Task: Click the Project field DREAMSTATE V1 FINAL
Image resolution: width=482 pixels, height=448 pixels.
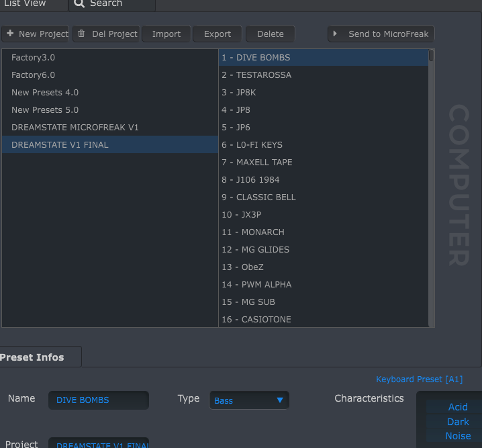Action: [x=99, y=443]
